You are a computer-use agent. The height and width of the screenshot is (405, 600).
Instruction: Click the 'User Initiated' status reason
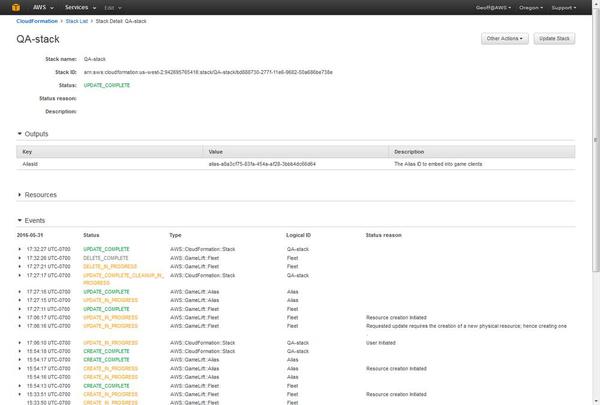[x=381, y=343]
